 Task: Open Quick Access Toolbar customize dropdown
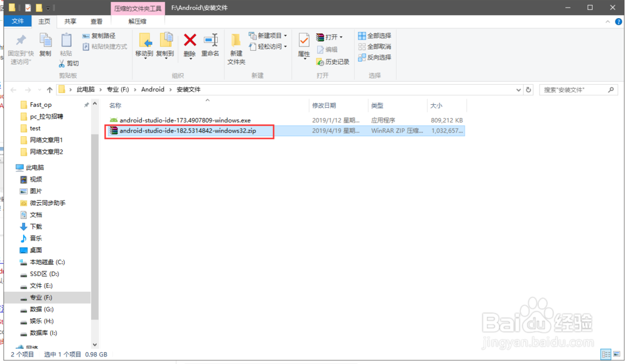(x=48, y=8)
